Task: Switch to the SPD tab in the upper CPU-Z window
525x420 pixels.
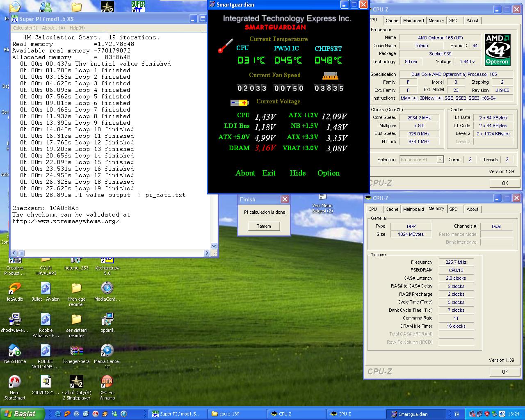Action: (x=453, y=21)
